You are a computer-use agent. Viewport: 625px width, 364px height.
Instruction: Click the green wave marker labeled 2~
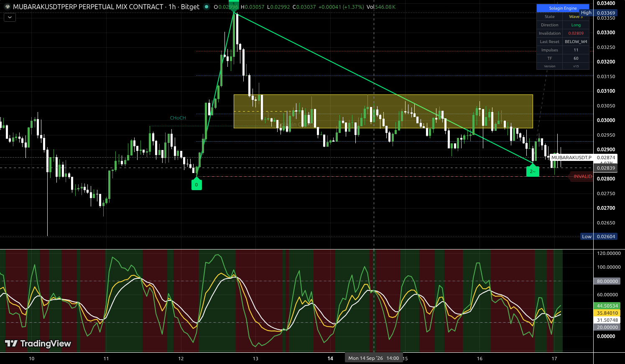533,171
